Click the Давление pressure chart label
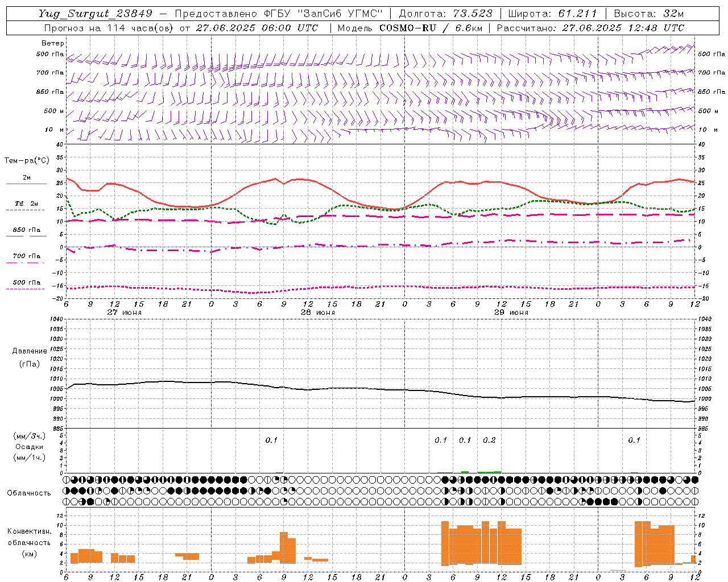The width and height of the screenshot is (728, 582). click(29, 351)
